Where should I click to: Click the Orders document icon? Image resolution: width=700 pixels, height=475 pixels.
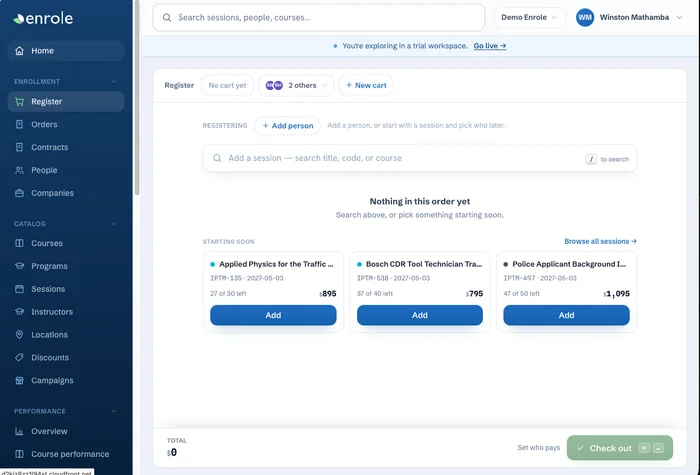tap(19, 125)
